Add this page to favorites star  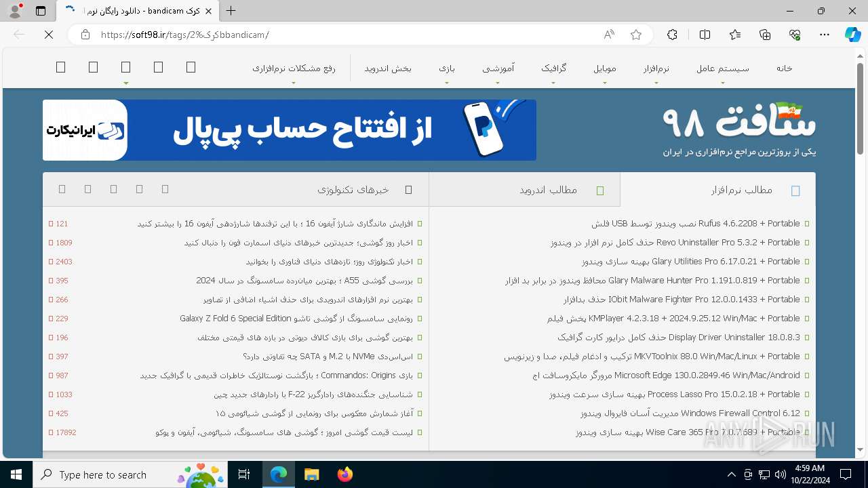[x=636, y=35]
